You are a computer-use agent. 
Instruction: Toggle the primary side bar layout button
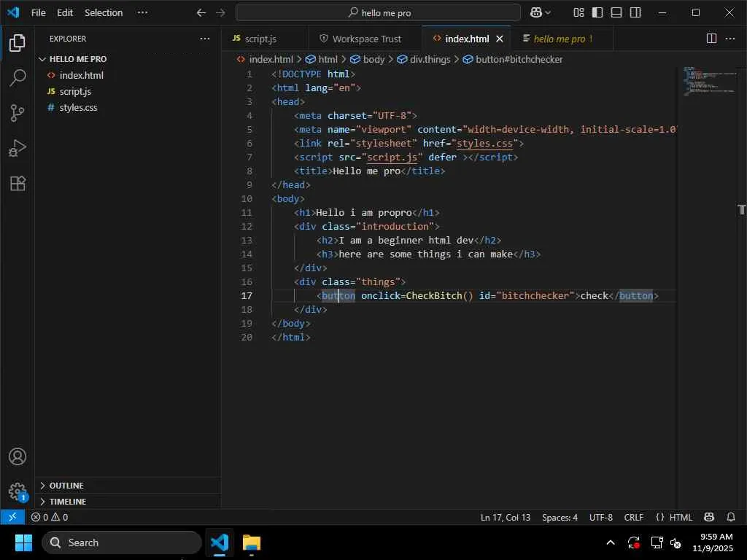tap(597, 12)
